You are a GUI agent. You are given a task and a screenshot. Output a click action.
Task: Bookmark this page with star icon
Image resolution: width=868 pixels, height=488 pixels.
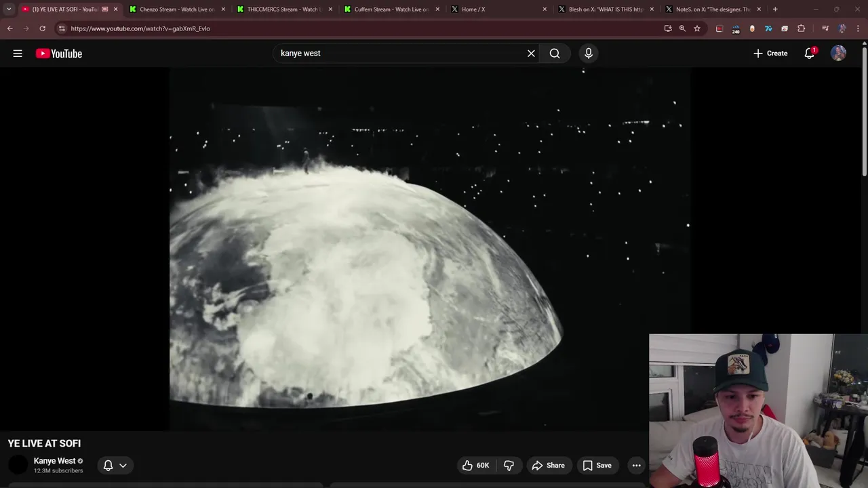[697, 28]
